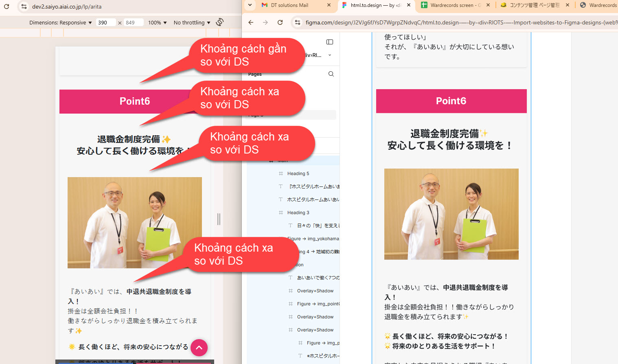The height and width of the screenshot is (364, 618).
Task: Open the No throttling dropdown
Action: pos(192,23)
